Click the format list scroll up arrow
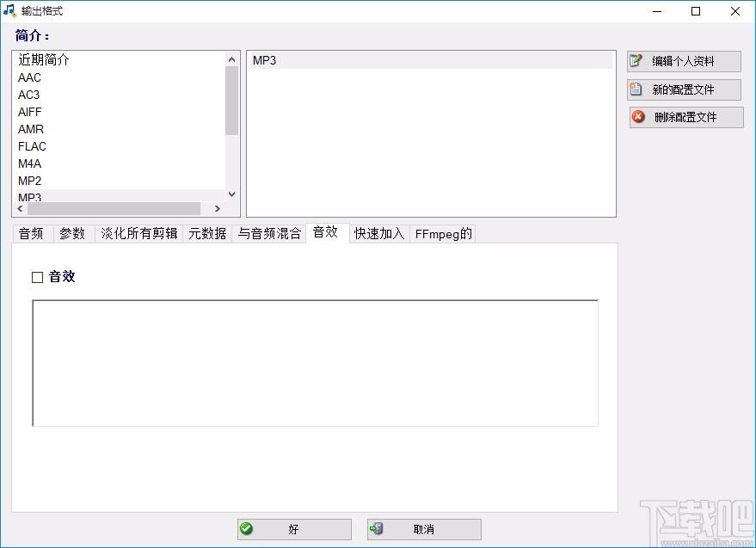This screenshot has height=548, width=756. coord(232,59)
